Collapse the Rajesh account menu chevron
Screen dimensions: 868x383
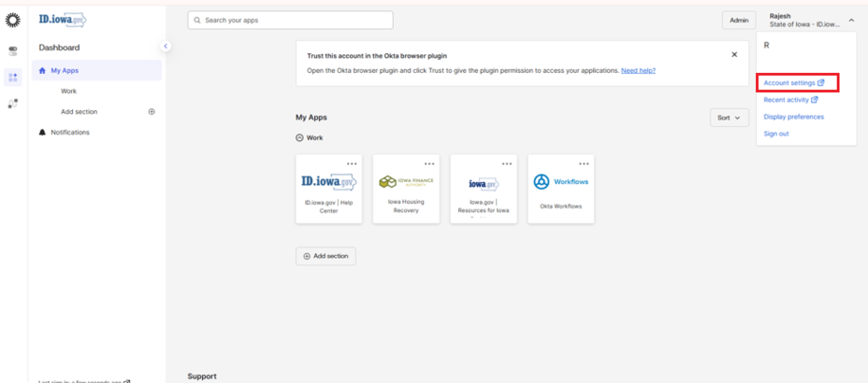tap(851, 21)
